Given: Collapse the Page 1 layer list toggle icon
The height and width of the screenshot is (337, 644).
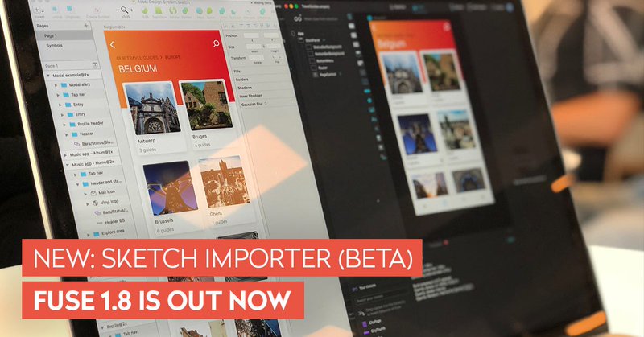Looking at the screenshot, I should click(94, 65).
